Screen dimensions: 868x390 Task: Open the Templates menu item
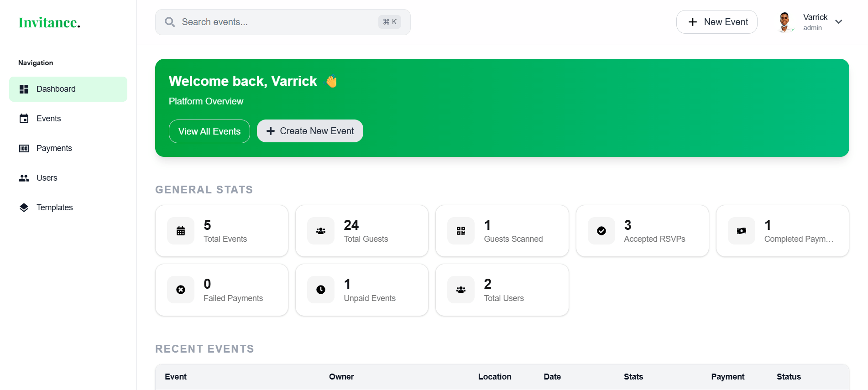point(68,208)
